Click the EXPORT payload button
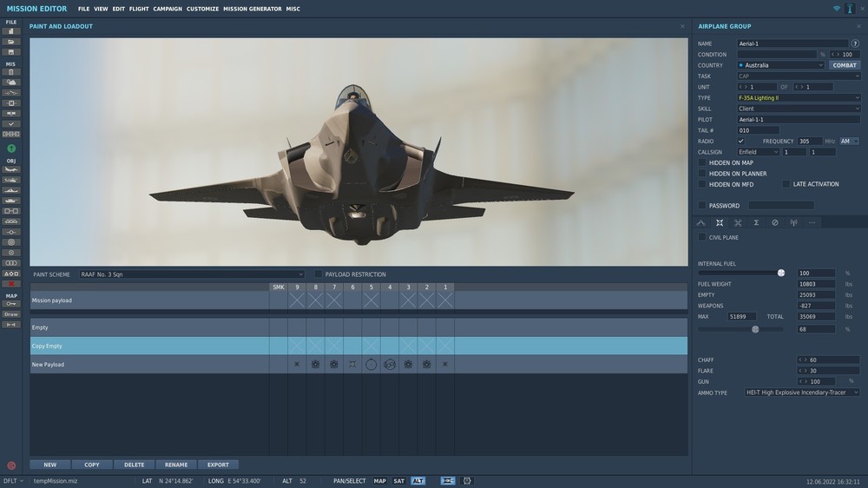 click(218, 465)
